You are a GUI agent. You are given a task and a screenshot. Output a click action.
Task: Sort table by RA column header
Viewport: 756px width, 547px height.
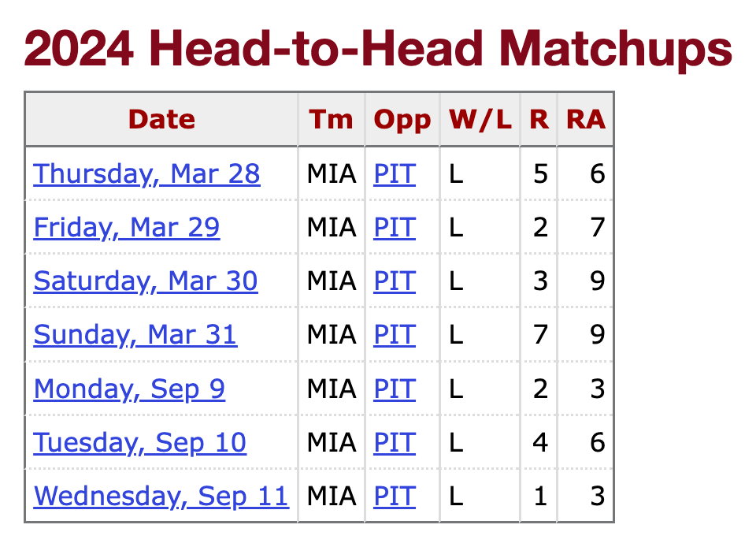pyautogui.click(x=585, y=119)
